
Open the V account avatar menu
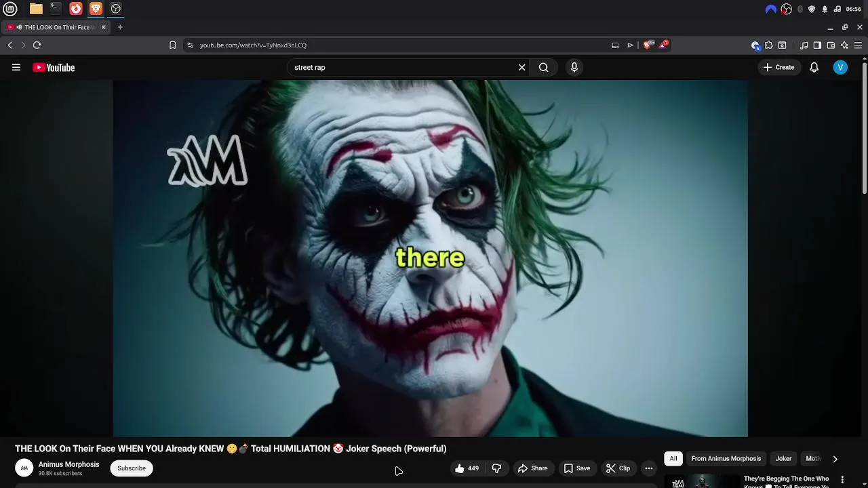tap(840, 68)
